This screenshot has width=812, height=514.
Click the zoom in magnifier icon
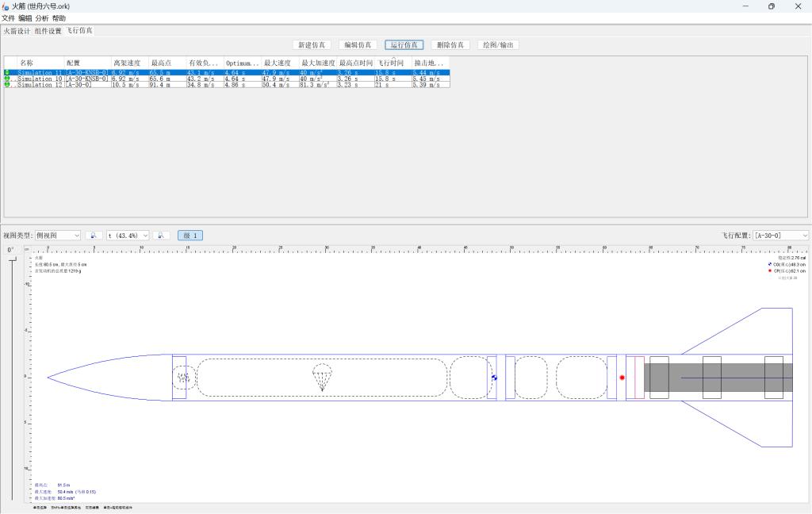162,236
